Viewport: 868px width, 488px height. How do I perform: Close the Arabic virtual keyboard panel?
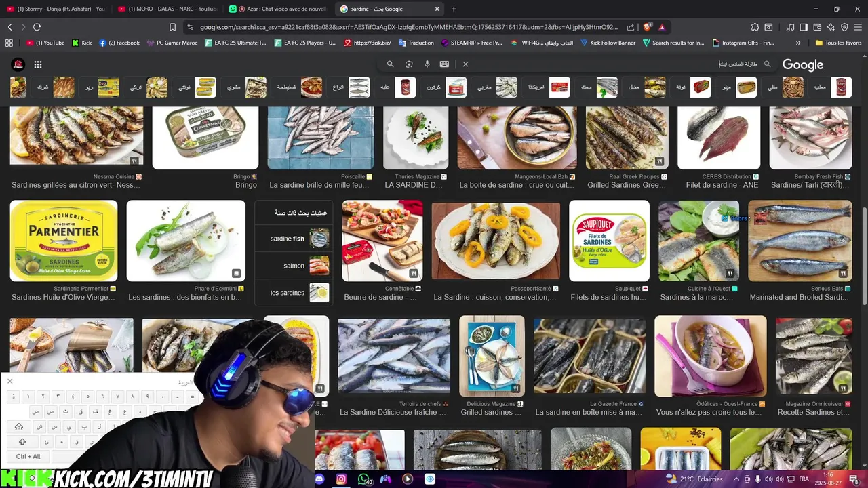point(9,381)
